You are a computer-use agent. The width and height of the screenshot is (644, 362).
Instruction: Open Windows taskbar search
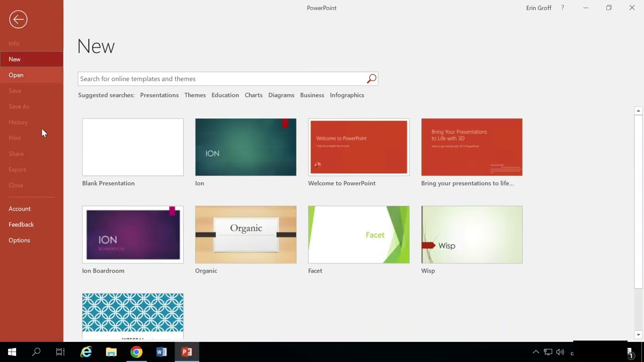coord(36,352)
